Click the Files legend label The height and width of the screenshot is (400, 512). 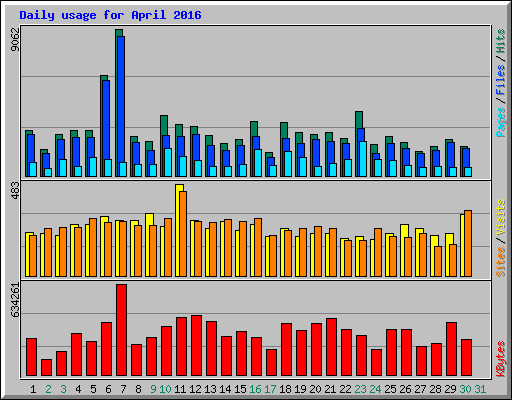[x=501, y=79]
